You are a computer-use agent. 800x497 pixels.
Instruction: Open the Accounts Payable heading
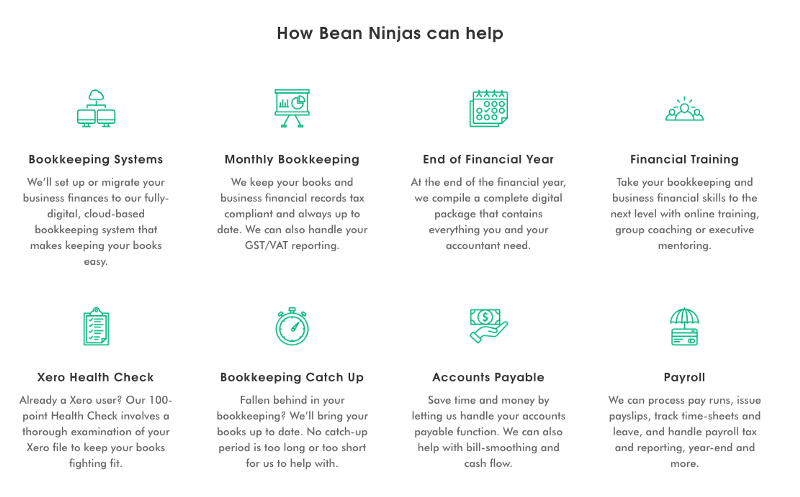pos(488,377)
